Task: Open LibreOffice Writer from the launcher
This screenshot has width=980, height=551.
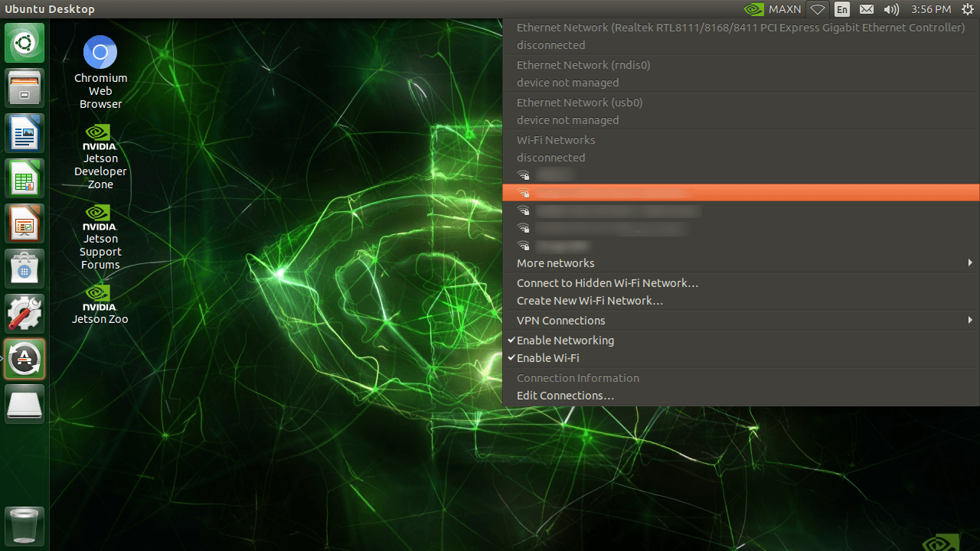Action: click(24, 133)
